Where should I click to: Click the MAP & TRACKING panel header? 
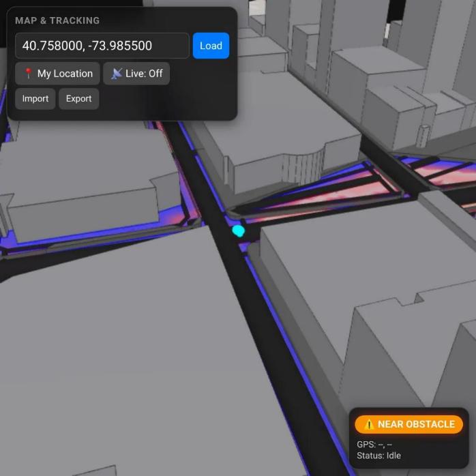57,20
